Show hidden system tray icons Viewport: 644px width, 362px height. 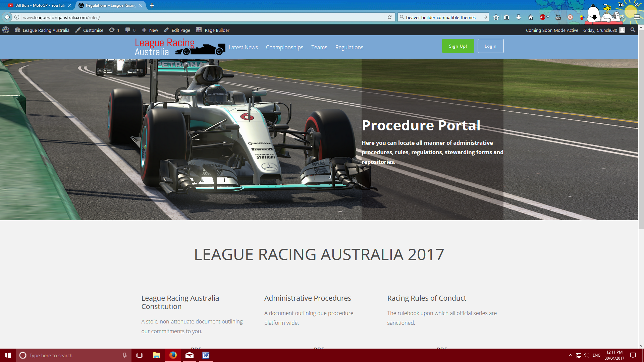coord(570,355)
